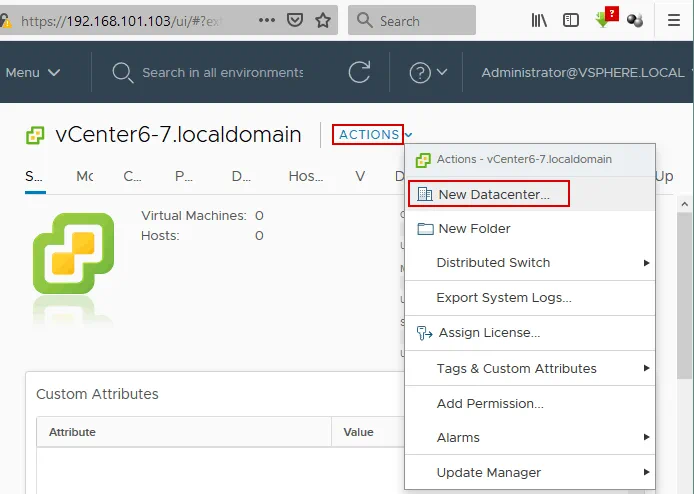Choose Assign License... menu entry
694x494 pixels.
(530, 333)
